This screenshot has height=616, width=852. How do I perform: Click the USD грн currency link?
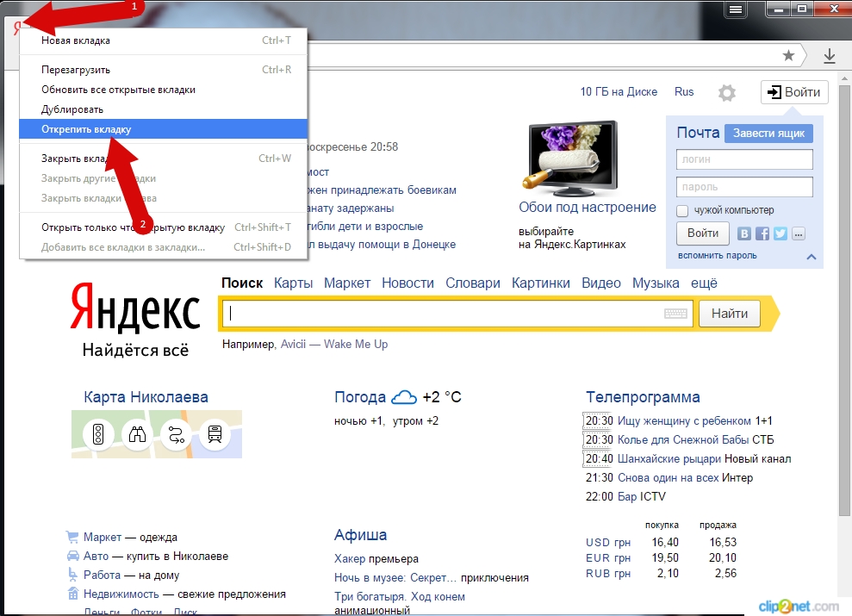pos(608,542)
